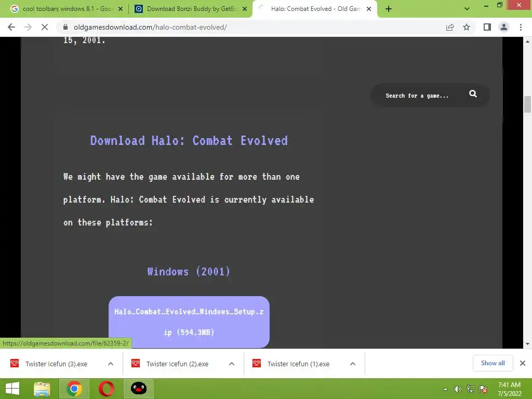Image resolution: width=532 pixels, height=399 pixels.
Task: Click the Search for a game field
Action: click(417, 96)
